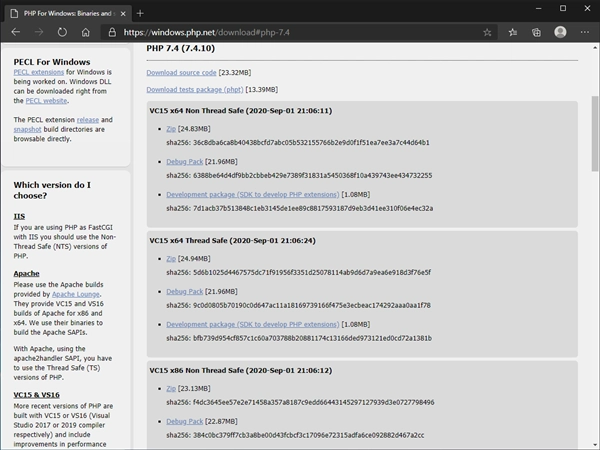Download VC15 x86 Non Thread Safe Zip
This screenshot has width=600, height=450.
171,388
